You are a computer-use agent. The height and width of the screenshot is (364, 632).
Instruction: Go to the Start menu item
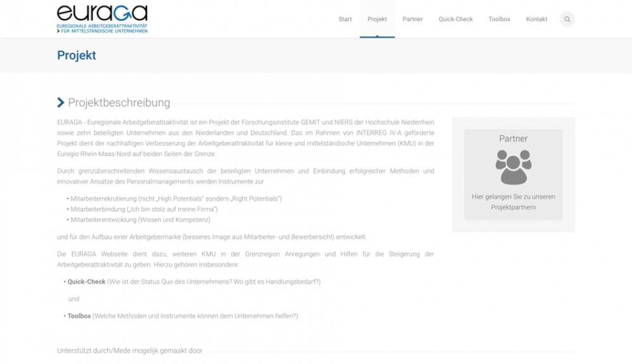point(345,19)
